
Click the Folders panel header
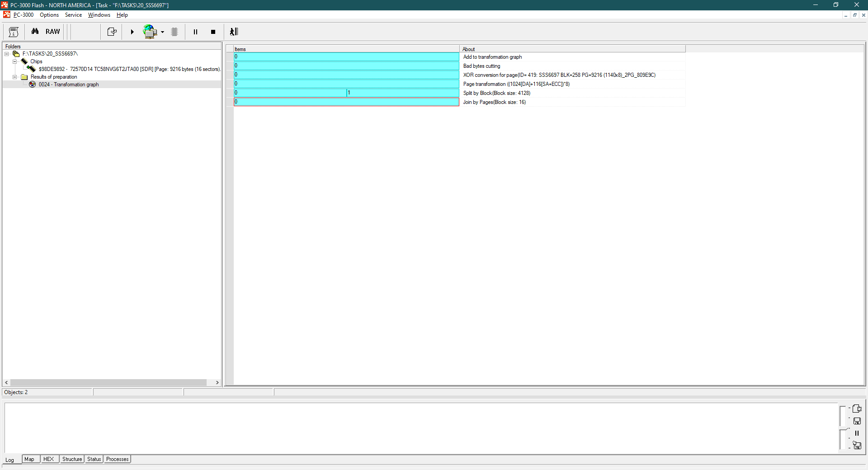pos(112,46)
